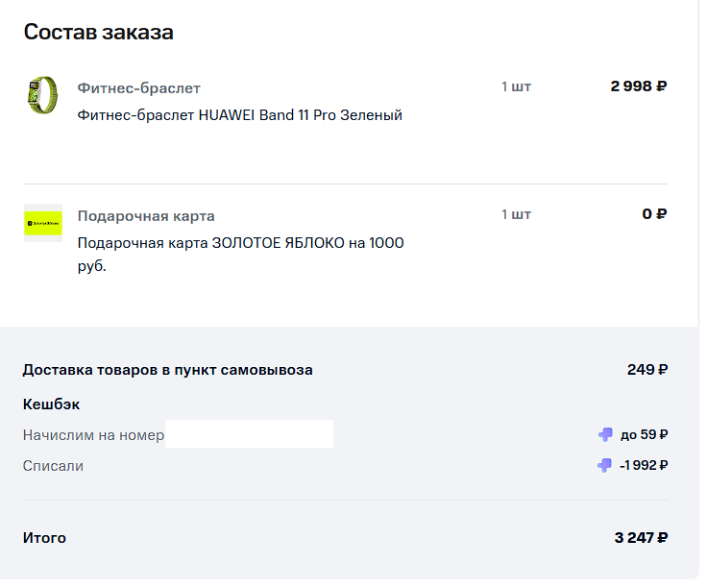Click the gift card 1 шт quantity
Image resolution: width=707 pixels, height=588 pixels.
tap(516, 214)
